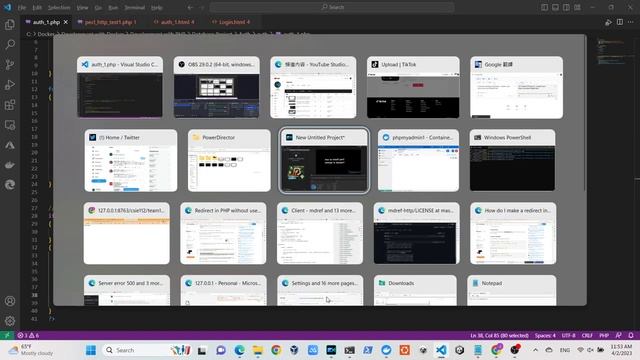Open Visual Studio Code taskbar icon
Viewport: 640px width, 360px height.
[x=441, y=350]
